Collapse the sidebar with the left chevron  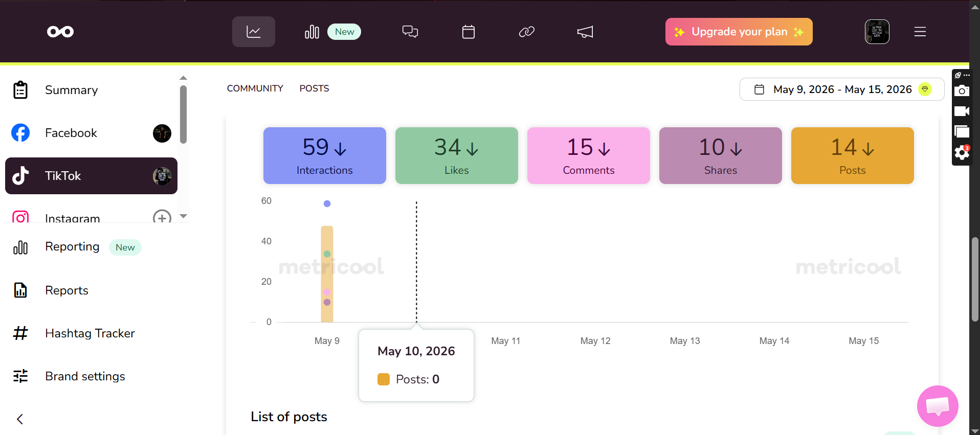click(x=20, y=419)
